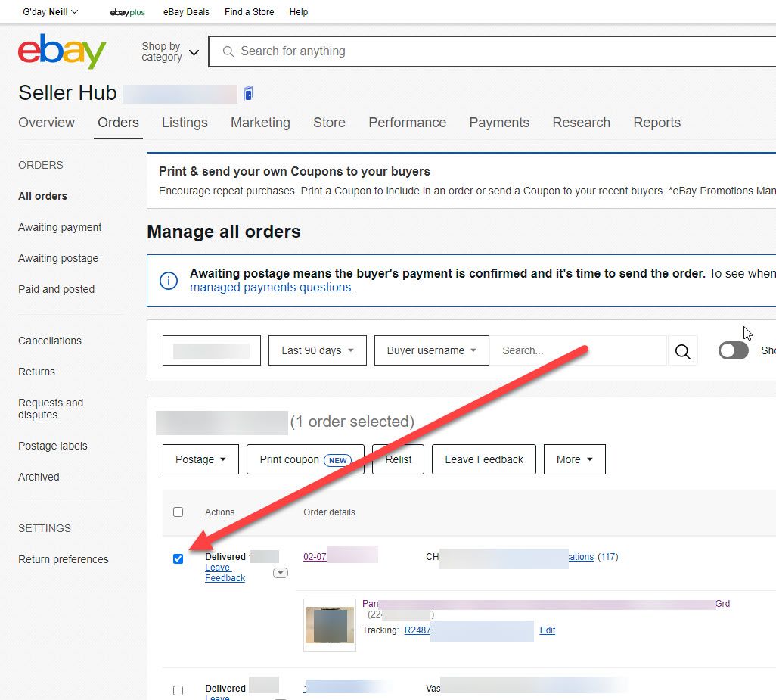
Task: Click the Leave Feedback link under the first Delivered order
Action: tap(225, 573)
